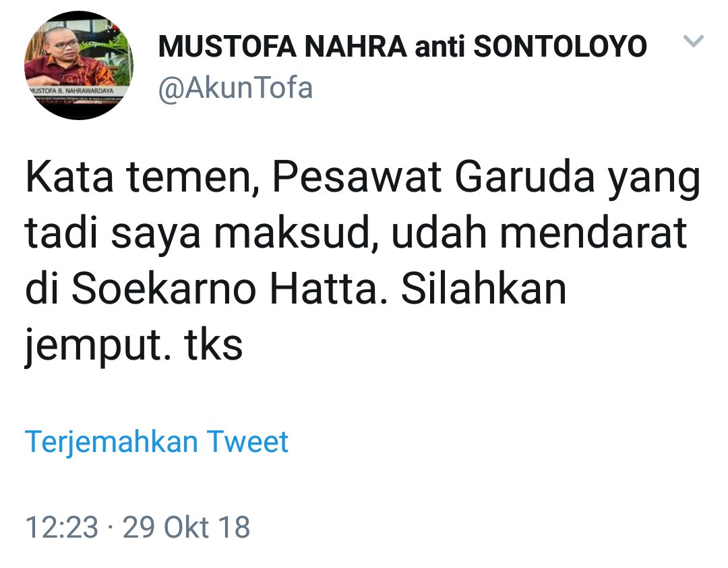Click the word mendarat in the tweet

click(x=593, y=233)
